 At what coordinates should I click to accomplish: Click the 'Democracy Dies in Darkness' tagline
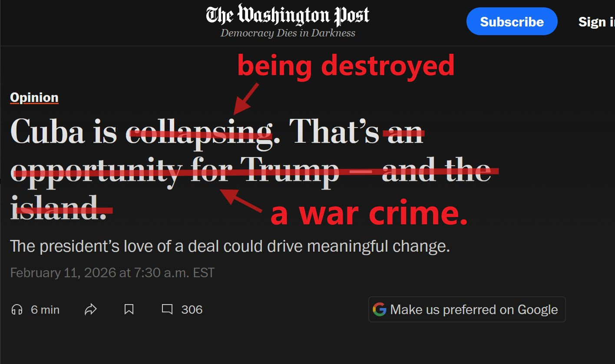point(288,33)
